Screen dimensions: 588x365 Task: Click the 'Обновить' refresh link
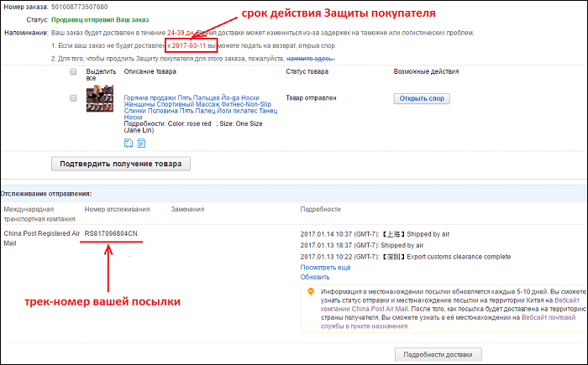coord(315,277)
